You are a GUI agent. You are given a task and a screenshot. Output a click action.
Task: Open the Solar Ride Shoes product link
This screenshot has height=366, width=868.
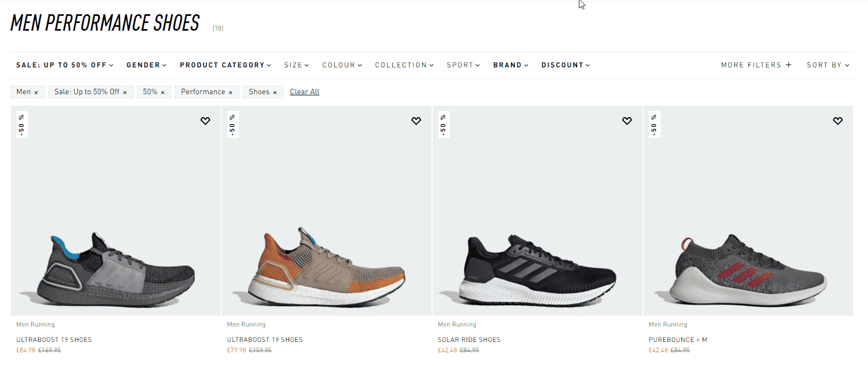click(x=469, y=340)
